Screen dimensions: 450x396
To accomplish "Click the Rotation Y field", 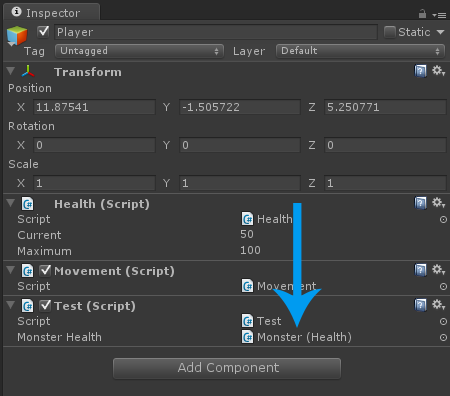I will tap(240, 145).
